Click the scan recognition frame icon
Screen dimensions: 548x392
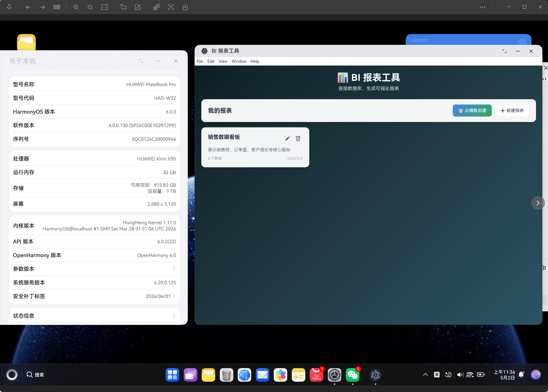[171, 7]
